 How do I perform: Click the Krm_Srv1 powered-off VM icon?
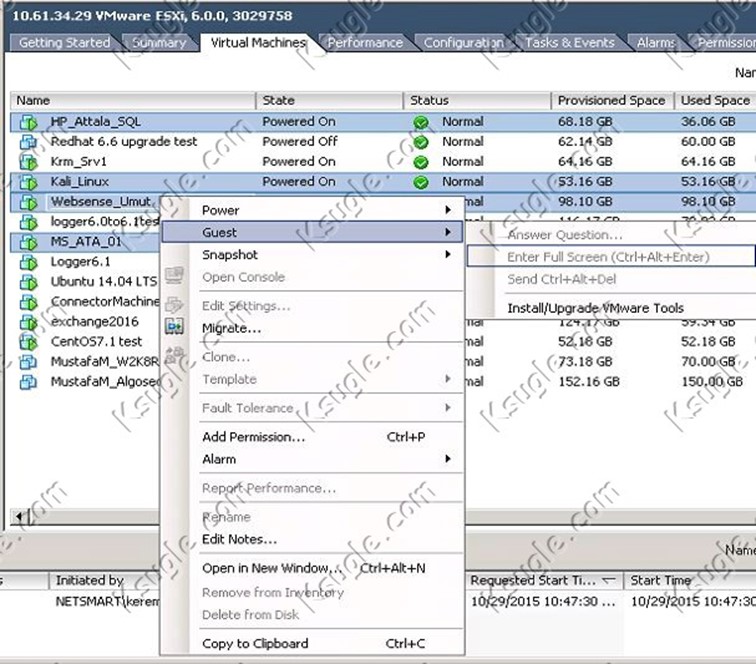tap(28, 162)
